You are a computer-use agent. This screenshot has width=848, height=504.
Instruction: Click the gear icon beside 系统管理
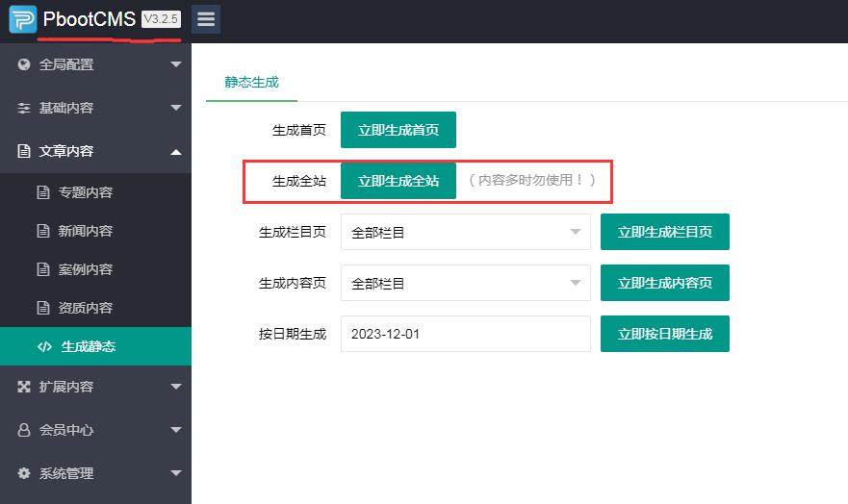point(24,473)
